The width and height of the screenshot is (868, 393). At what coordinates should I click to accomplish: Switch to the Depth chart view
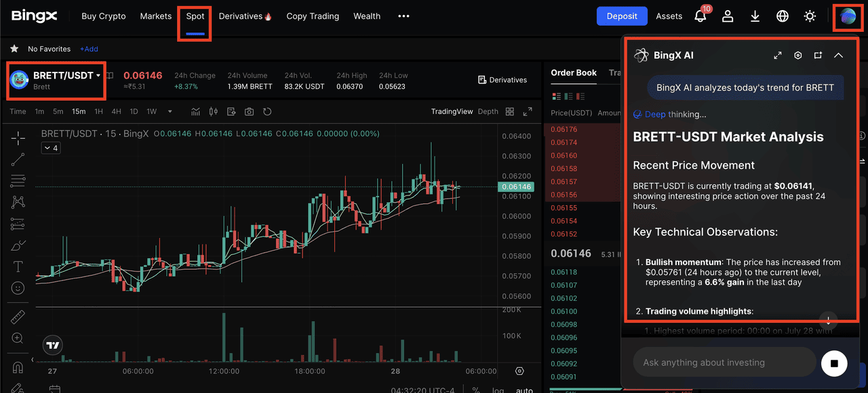488,112
